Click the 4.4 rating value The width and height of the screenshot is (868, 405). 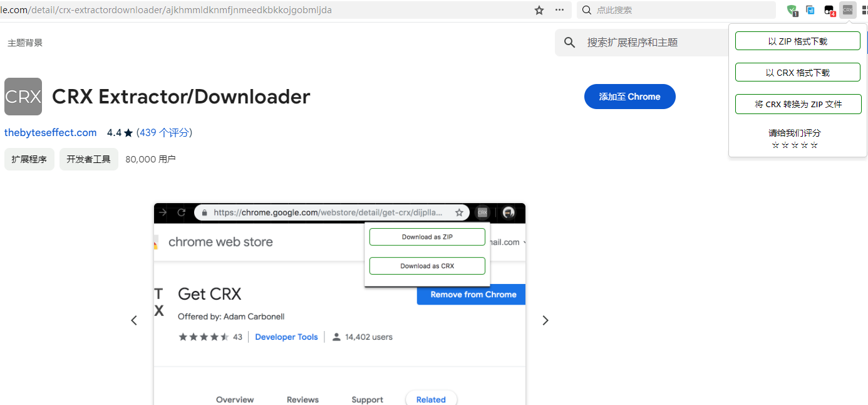pos(114,133)
